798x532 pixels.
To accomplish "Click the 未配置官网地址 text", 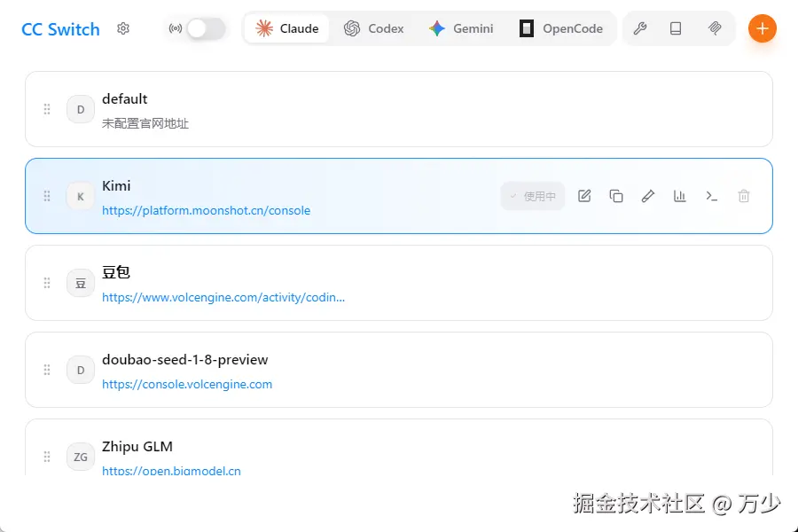I will pyautogui.click(x=145, y=124).
